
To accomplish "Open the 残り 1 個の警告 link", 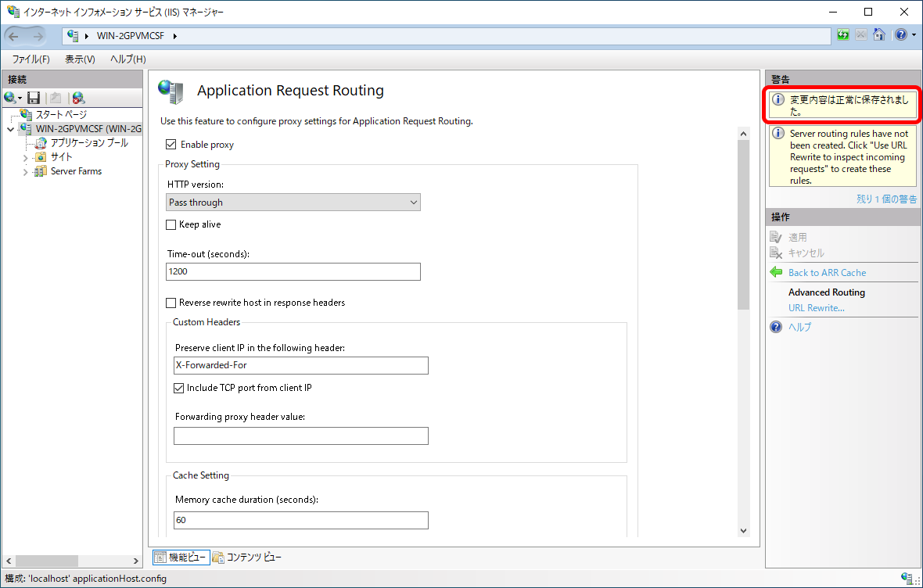I will (886, 199).
